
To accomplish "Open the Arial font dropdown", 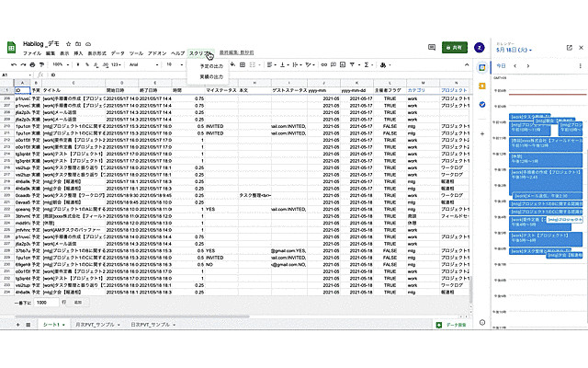I will tap(143, 64).
